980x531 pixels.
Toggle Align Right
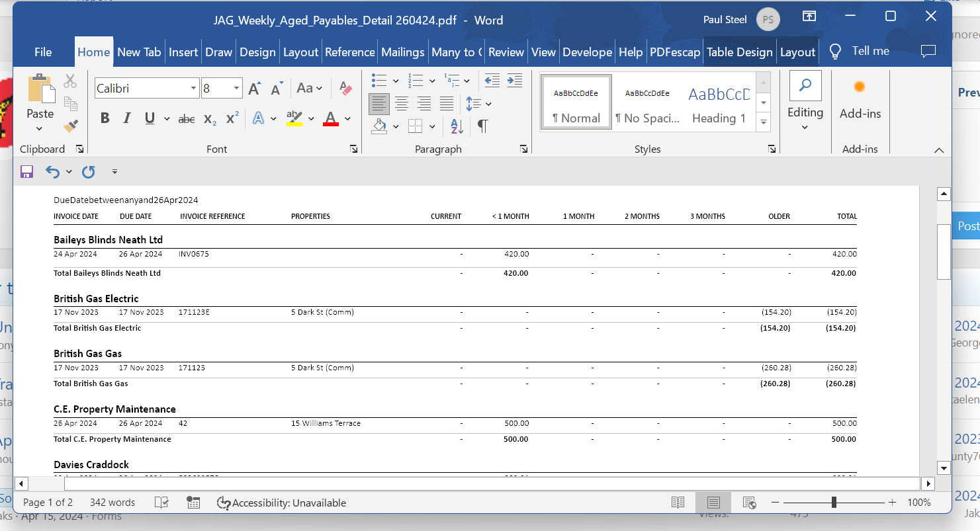[x=424, y=103]
